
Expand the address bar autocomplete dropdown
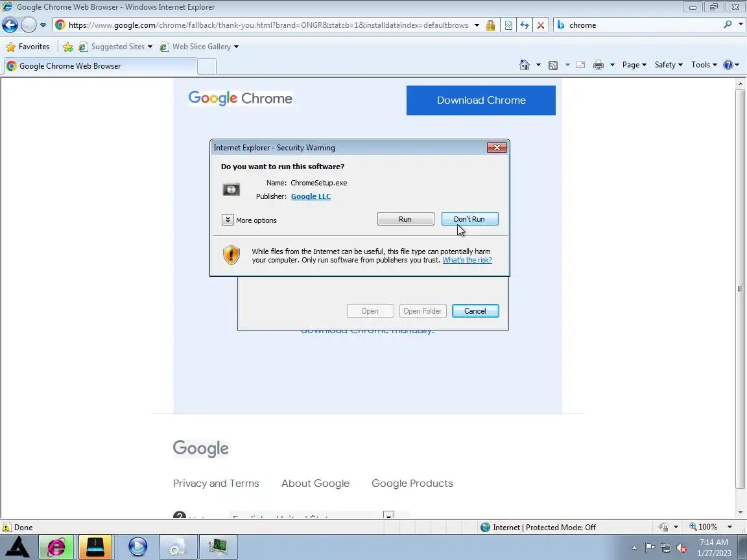pyautogui.click(x=477, y=25)
